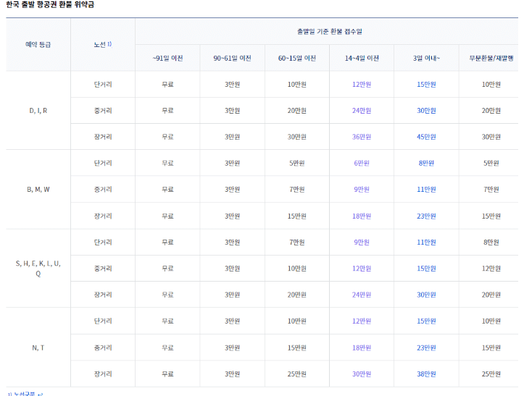
Task: Click 45만원 in D, I, R 장거리 row
Action: coord(426,137)
